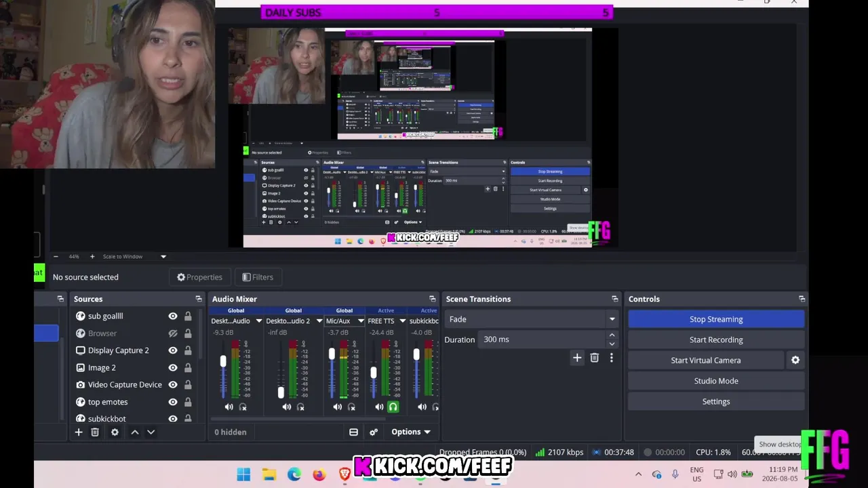Viewport: 868px width, 488px height.
Task: Decrease transition duration with down arrow
Action: pyautogui.click(x=612, y=344)
